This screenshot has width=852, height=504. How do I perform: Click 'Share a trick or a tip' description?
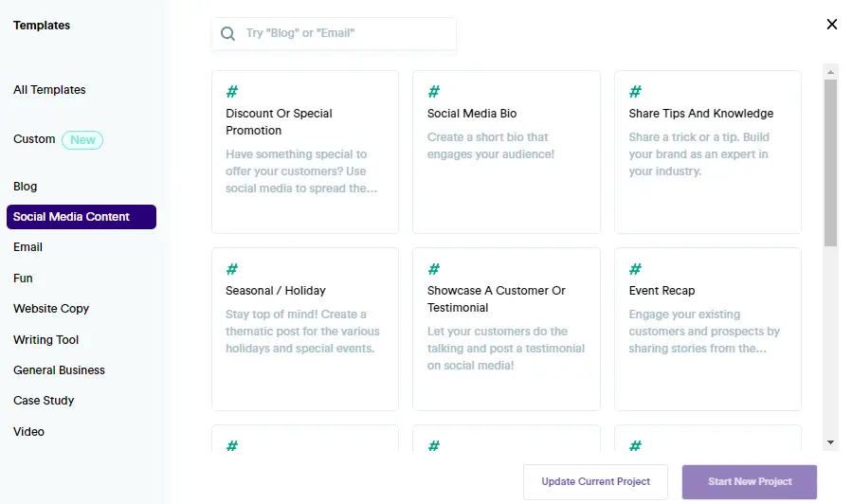[x=698, y=154]
